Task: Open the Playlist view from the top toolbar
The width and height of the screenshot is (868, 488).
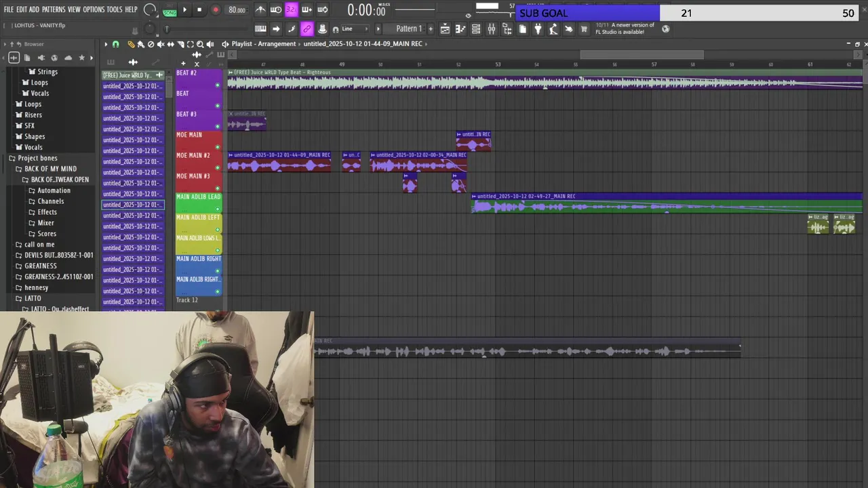Action: pos(445,29)
